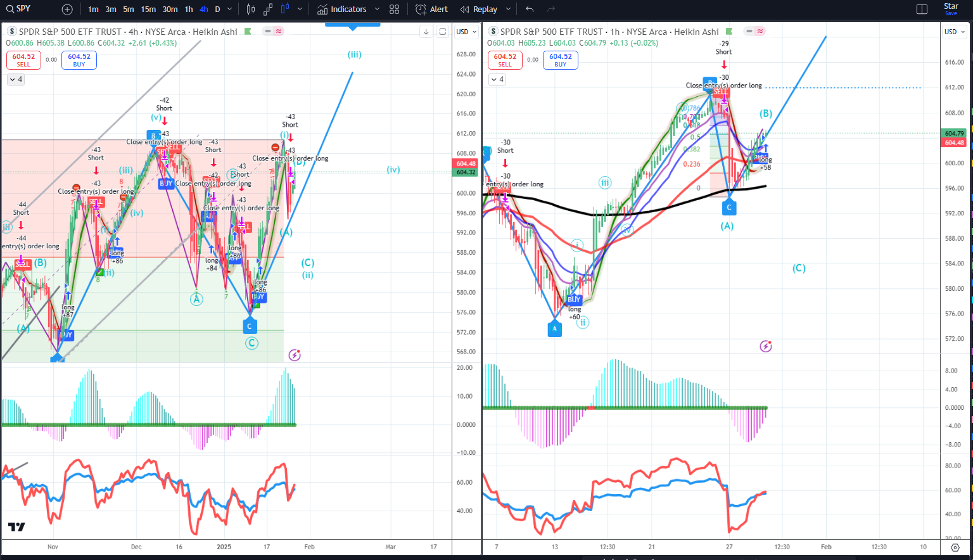This screenshot has width=973, height=560.
Task: Click the Feb date on the 4h time axis
Action: (309, 547)
